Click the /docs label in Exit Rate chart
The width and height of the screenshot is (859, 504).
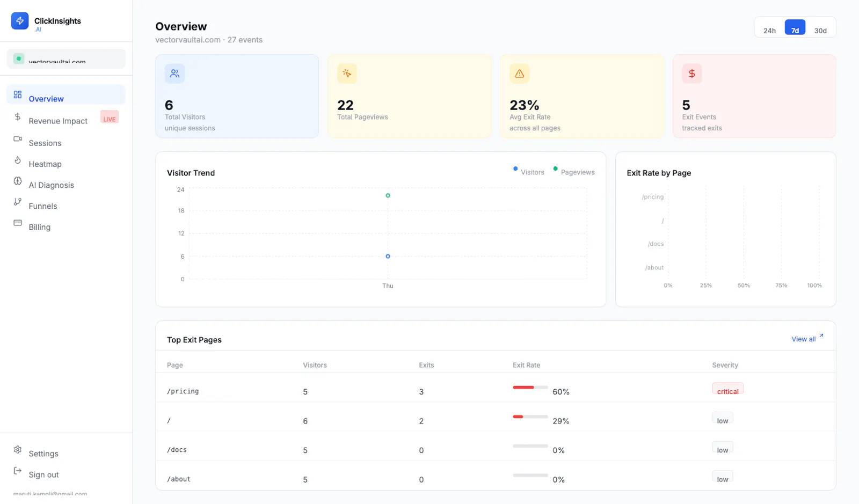click(x=656, y=244)
